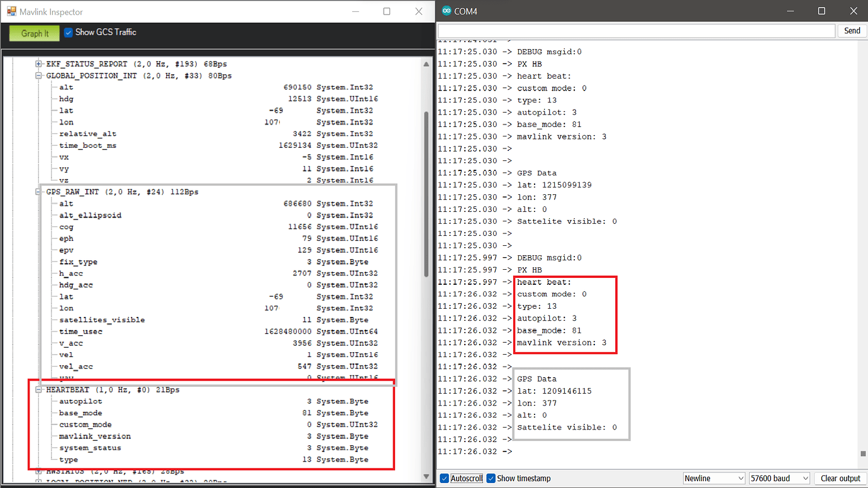The width and height of the screenshot is (868, 488).
Task: Click the Graph It button
Action: (33, 33)
